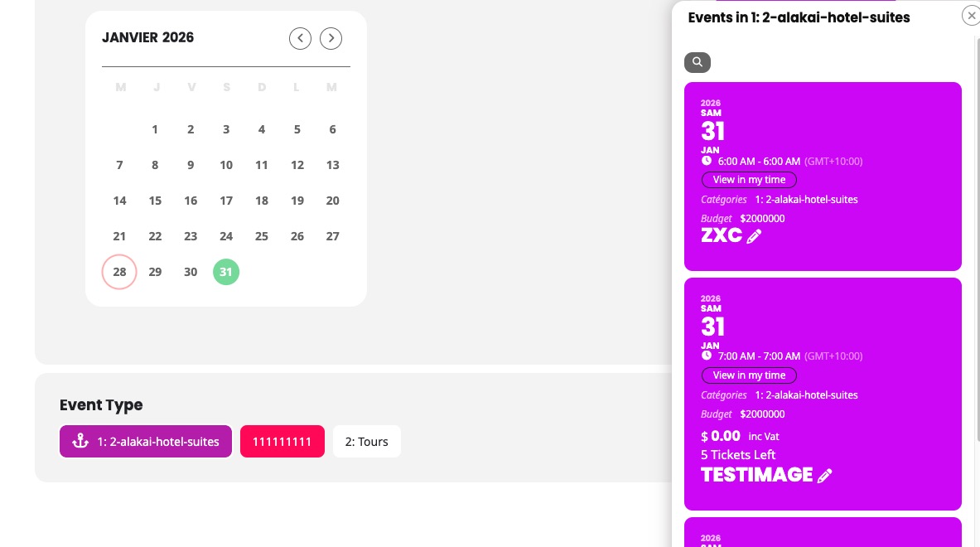Click clock icon on the 7:00 AM event
The width and height of the screenshot is (980, 547).
707,356
